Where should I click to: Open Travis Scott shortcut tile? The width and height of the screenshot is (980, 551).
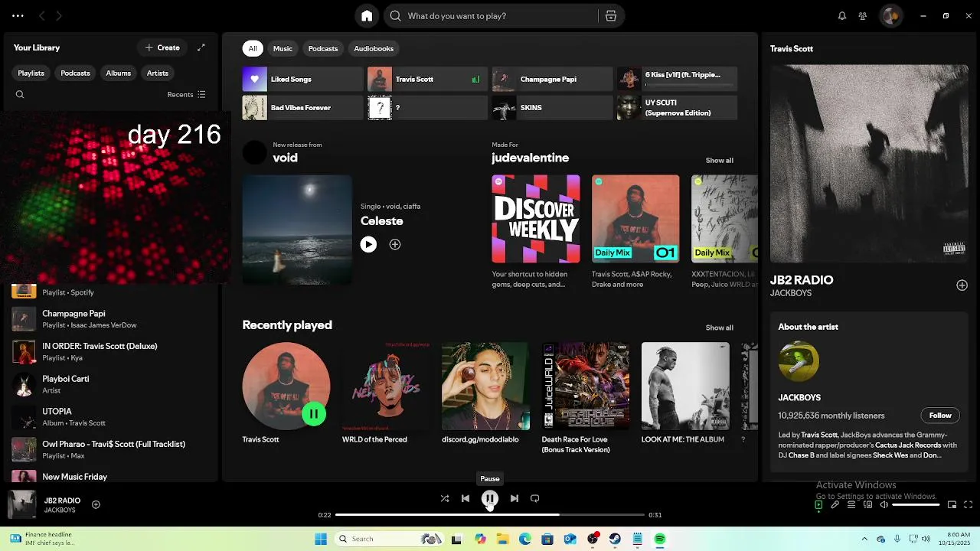point(427,79)
